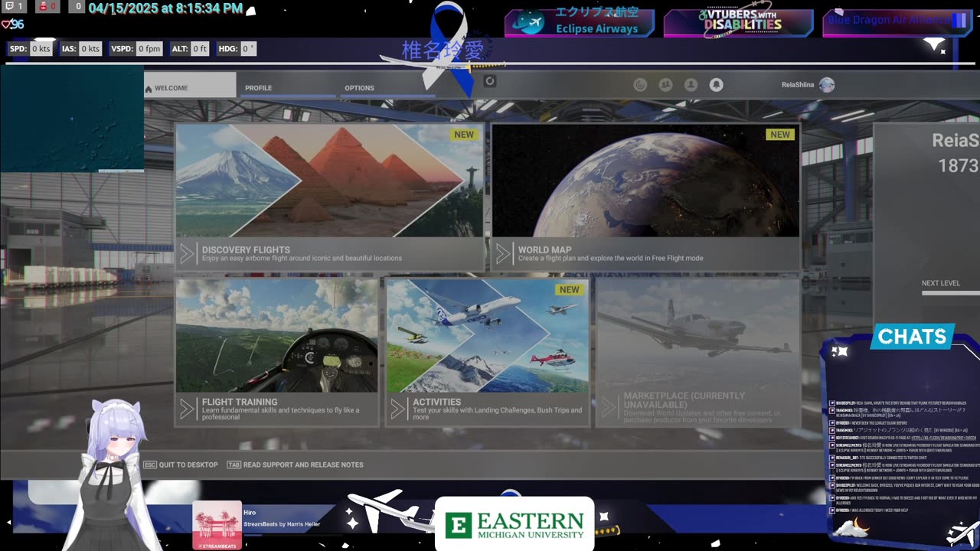Open the radar activity icon in header
This screenshot has width=980, height=551.
pos(641,85)
